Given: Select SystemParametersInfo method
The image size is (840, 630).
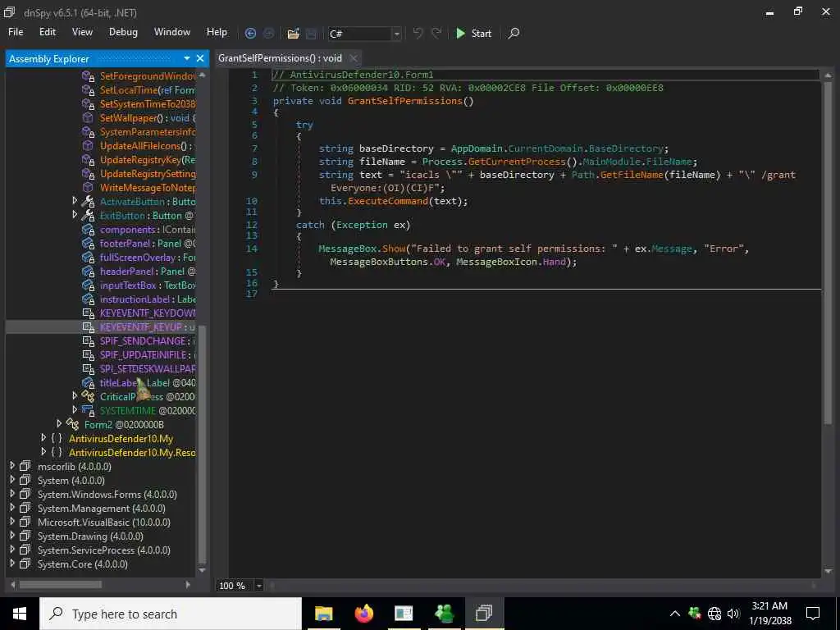Looking at the screenshot, I should 148,132.
